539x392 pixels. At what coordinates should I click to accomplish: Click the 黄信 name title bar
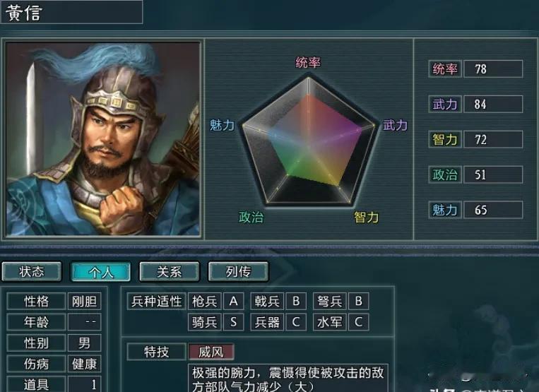click(x=71, y=12)
